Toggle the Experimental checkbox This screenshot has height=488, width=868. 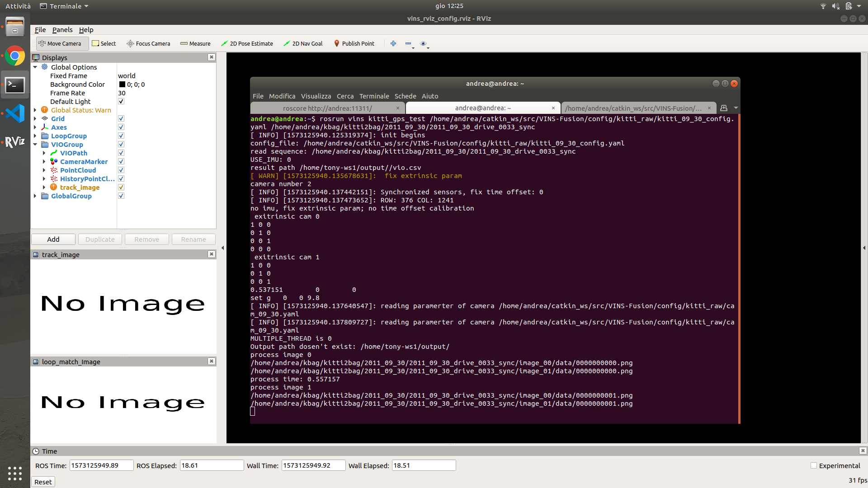click(x=813, y=465)
